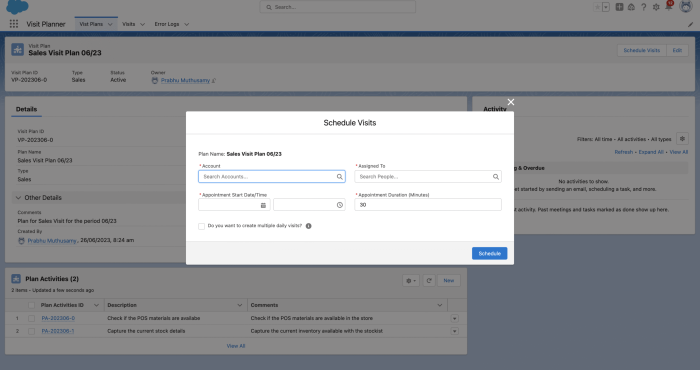The image size is (700, 370).
Task: Click the Appointment Start time field
Action: point(309,205)
